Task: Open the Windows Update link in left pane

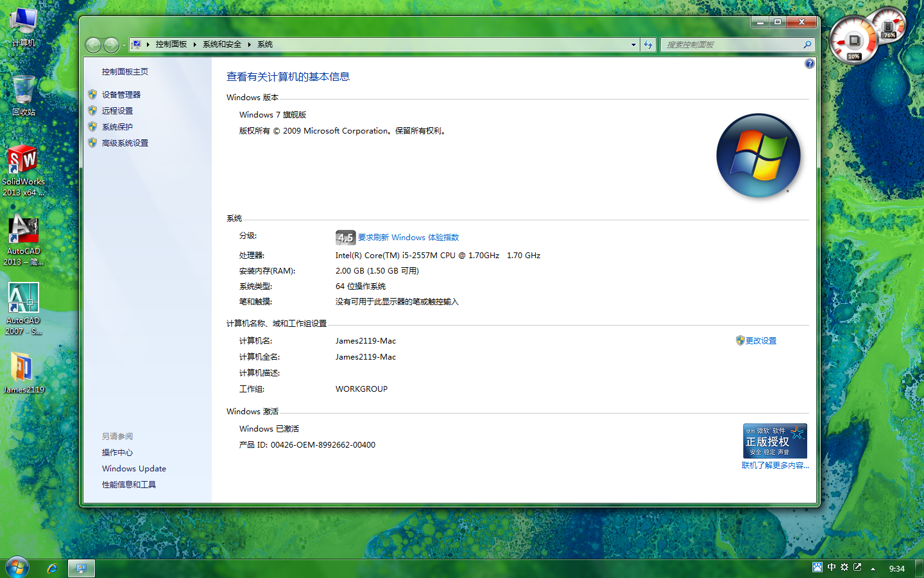Action: tap(134, 468)
